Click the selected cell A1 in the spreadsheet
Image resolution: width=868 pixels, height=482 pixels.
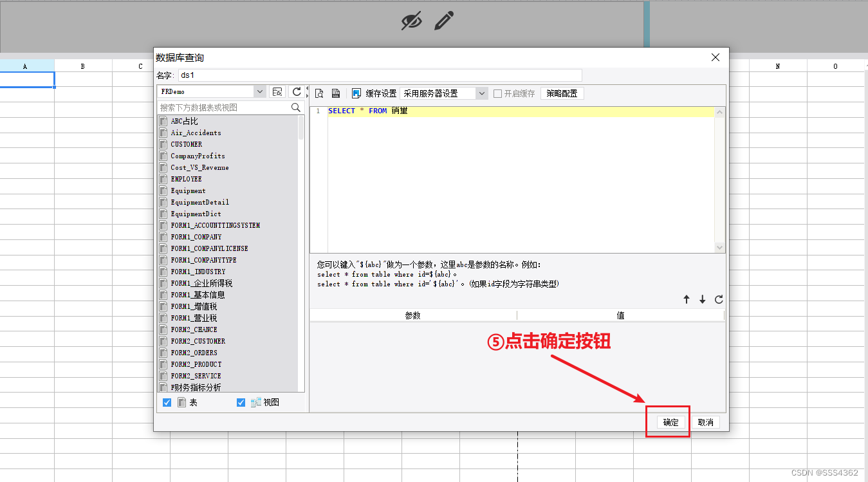(x=27, y=79)
